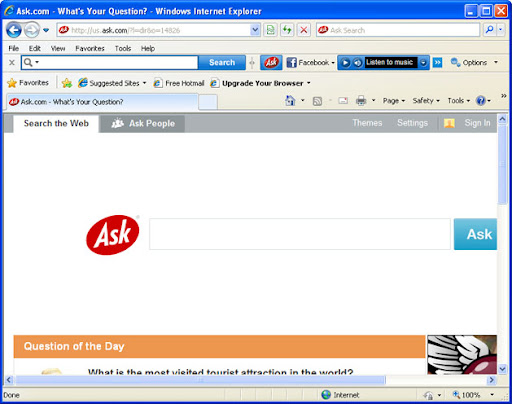Open the Free Hotmail favorite link

(x=179, y=83)
